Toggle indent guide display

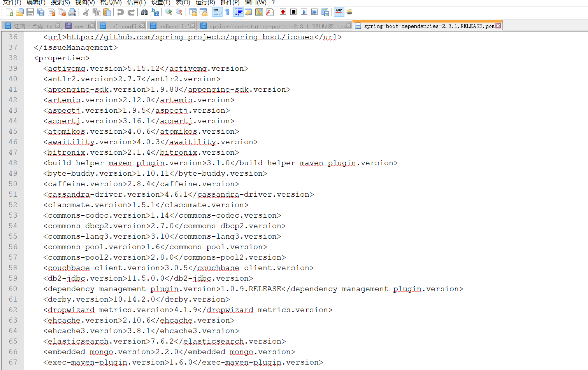pyautogui.click(x=238, y=12)
